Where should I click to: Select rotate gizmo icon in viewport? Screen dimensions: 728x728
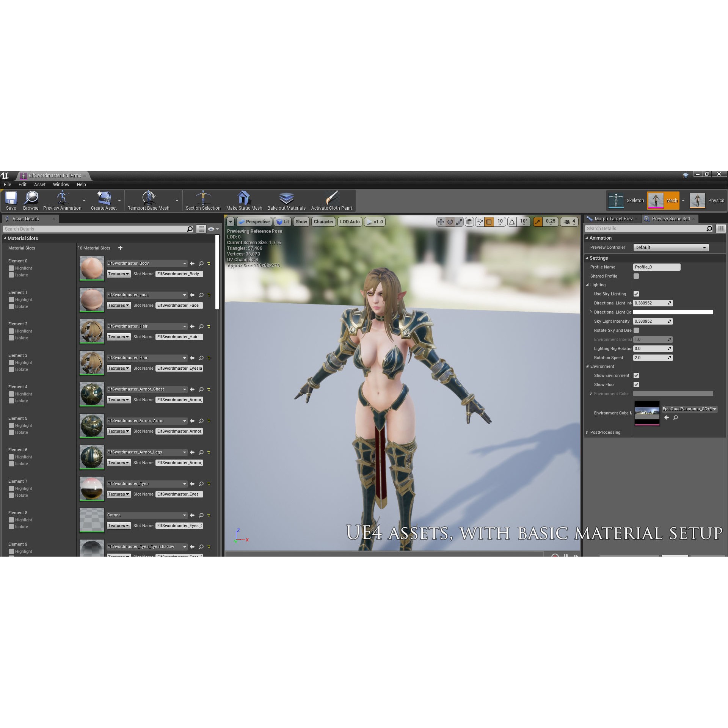(450, 222)
